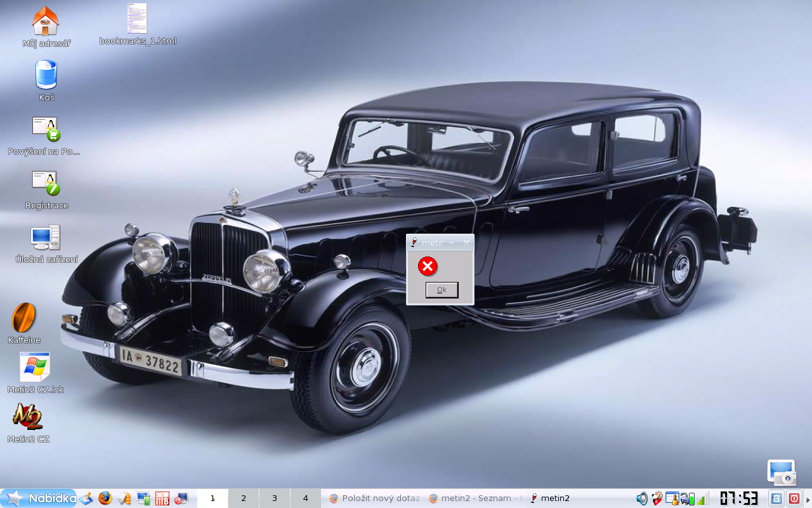Screen dimensions: 812x508
Task: Click the digital clock showing 07:53
Action: (x=739, y=498)
